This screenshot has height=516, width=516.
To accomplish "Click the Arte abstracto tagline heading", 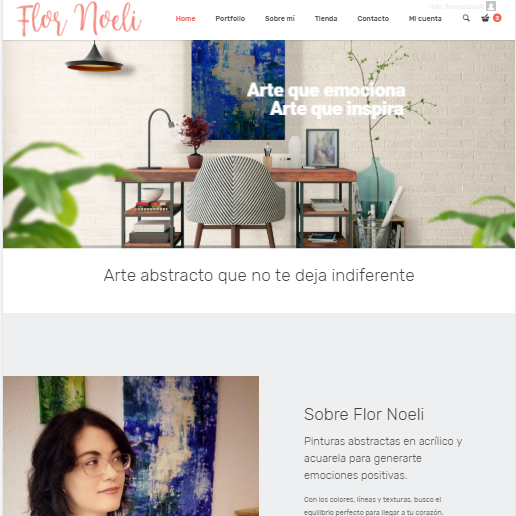I will 259,276.
